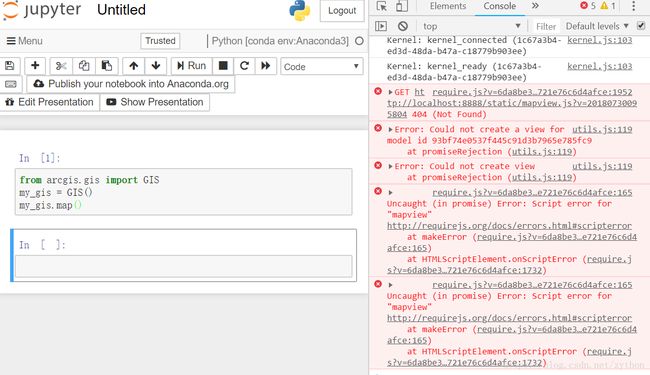
Task: Expand the GET 404 error entry
Action: click(390, 92)
